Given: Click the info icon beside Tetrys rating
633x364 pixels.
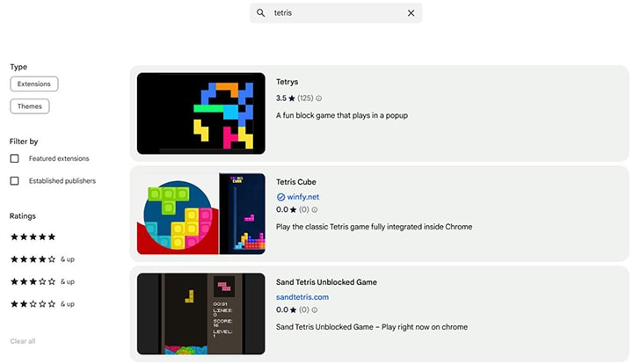Looking at the screenshot, I should [318, 98].
